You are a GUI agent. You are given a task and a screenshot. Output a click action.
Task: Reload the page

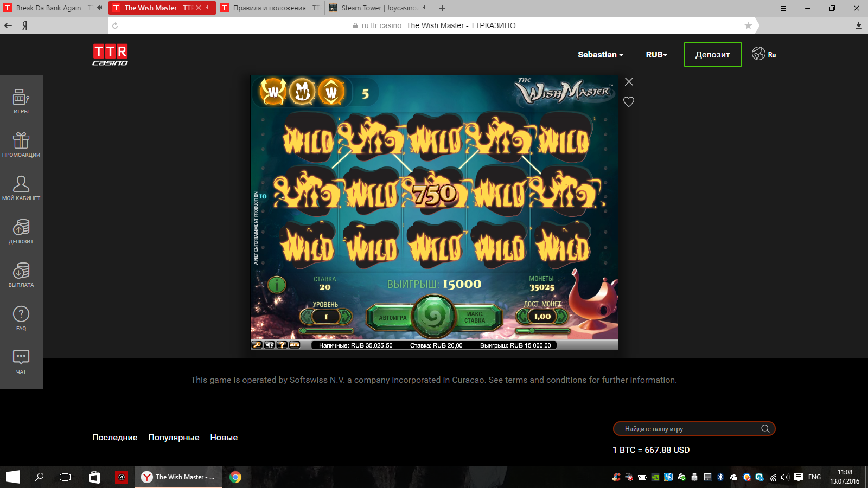[115, 25]
